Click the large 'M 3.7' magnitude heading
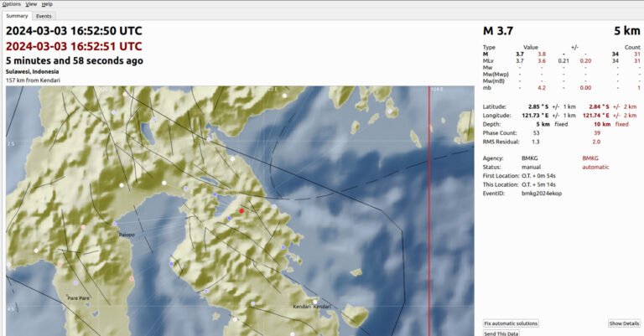Image resolution: width=644 pixels, height=336 pixels. 498,31
